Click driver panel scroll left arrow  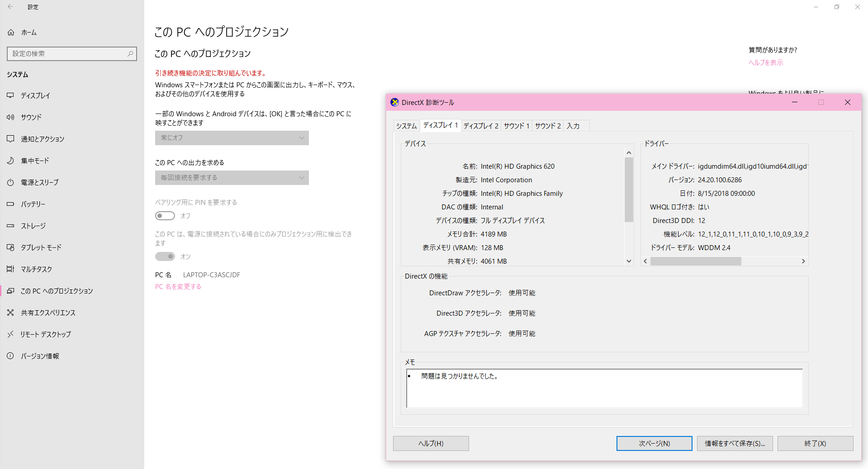click(x=645, y=261)
